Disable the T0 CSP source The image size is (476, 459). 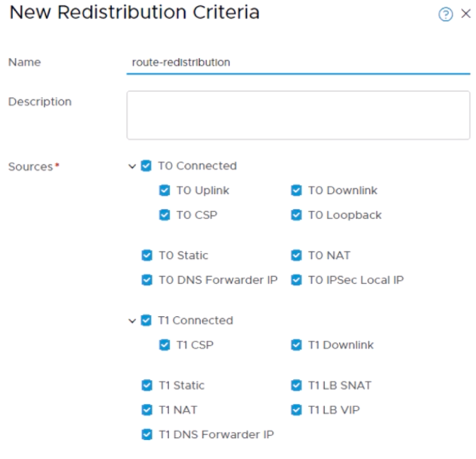coord(165,215)
